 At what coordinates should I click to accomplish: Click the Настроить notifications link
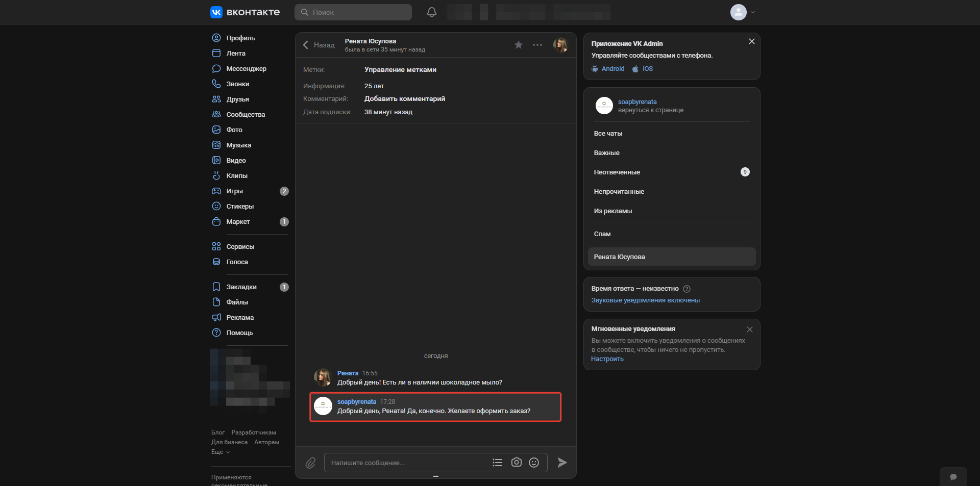(607, 359)
